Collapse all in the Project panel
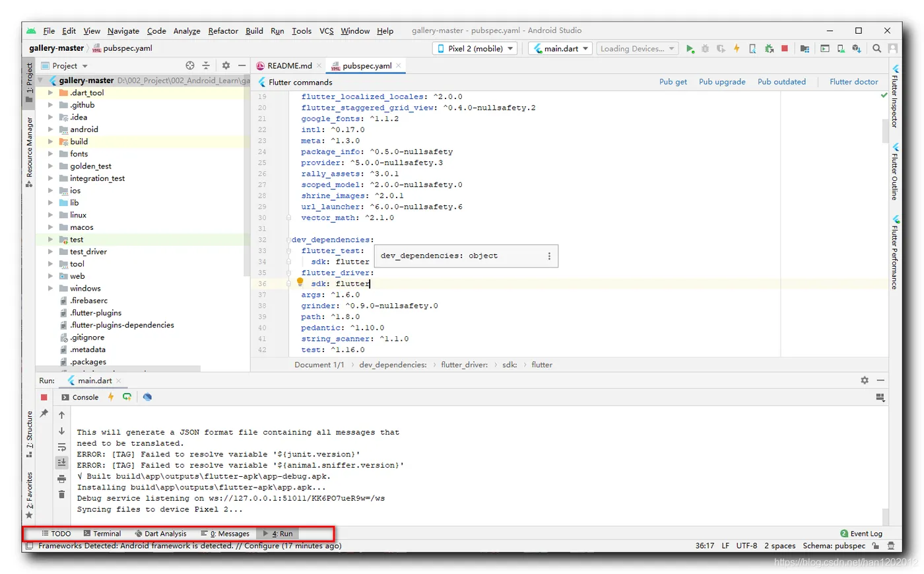924x574 pixels. tap(206, 65)
